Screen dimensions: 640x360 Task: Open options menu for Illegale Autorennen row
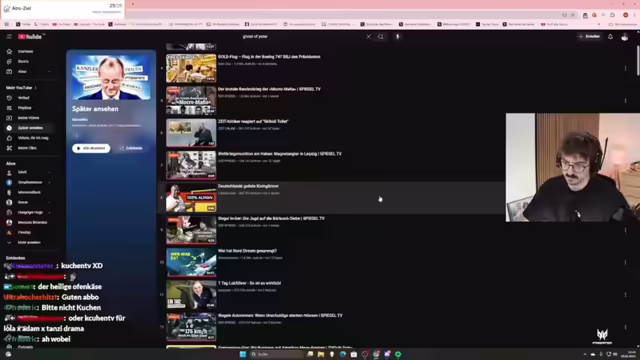[625, 327]
